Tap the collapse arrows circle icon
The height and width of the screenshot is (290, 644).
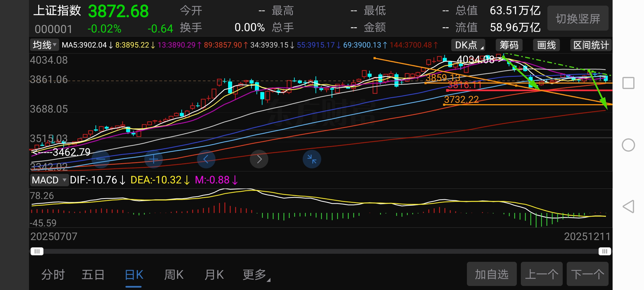(312, 159)
